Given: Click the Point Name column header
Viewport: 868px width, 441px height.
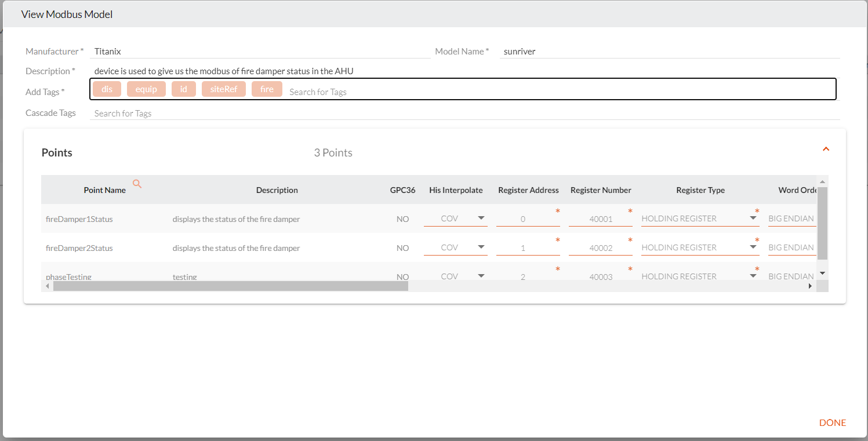Looking at the screenshot, I should coord(104,190).
